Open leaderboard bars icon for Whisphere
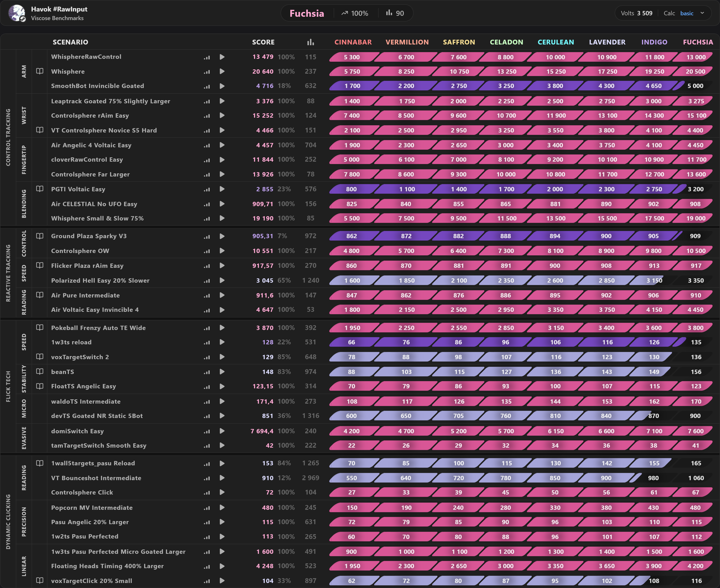 click(207, 71)
